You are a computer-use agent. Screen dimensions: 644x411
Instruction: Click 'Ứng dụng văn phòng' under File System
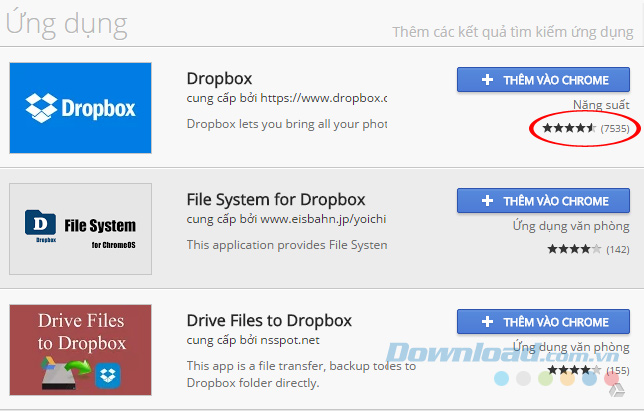click(x=571, y=226)
